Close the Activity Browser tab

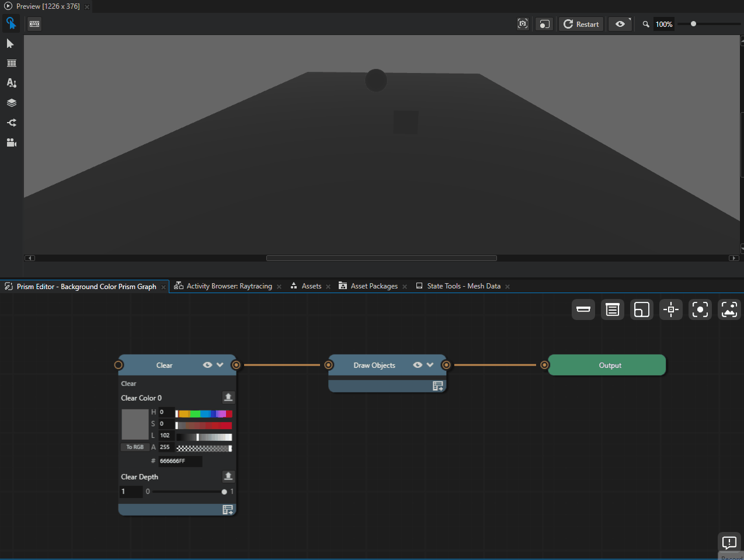coord(279,287)
